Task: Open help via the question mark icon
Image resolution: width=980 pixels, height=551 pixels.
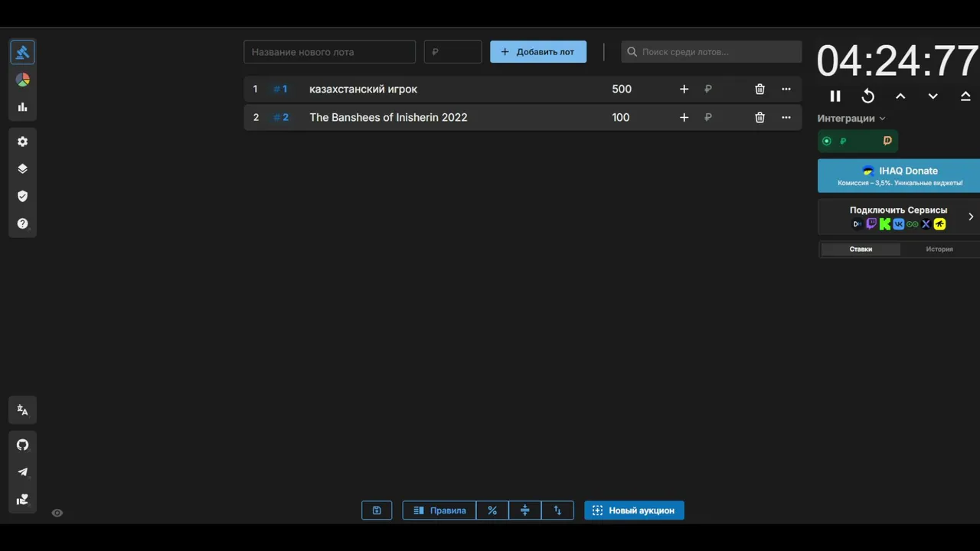Action: click(22, 223)
